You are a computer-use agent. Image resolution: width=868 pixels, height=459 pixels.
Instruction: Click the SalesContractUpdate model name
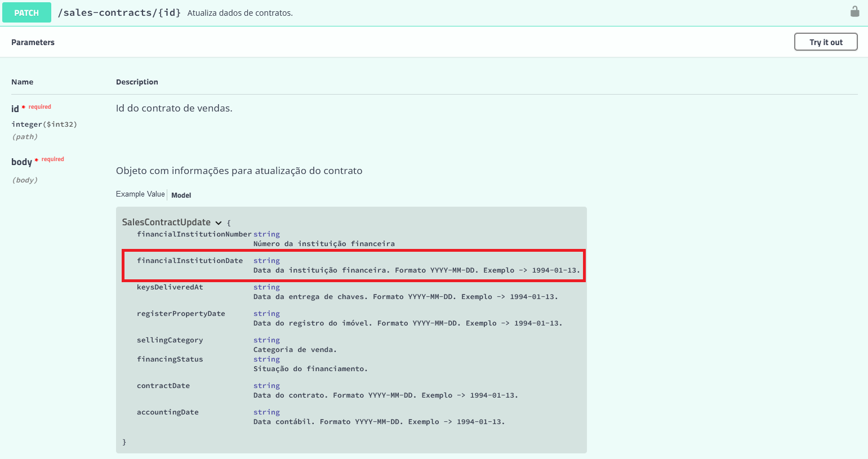pos(166,222)
